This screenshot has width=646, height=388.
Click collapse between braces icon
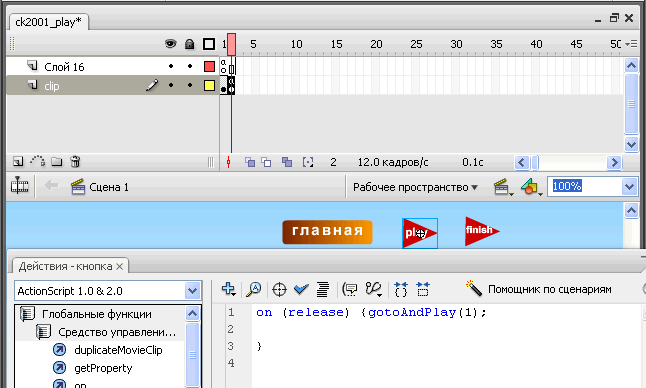click(401, 290)
